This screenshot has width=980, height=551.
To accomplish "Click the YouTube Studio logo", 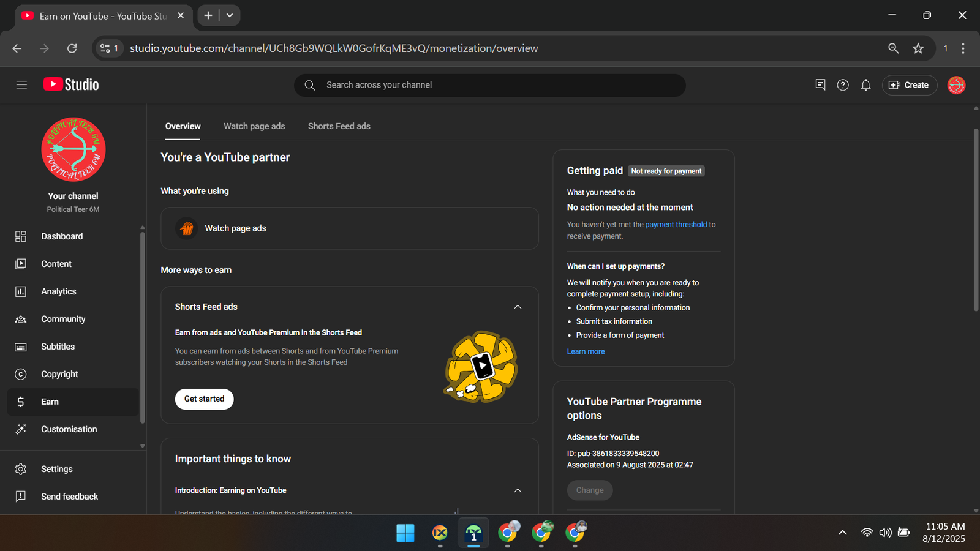I will tap(71, 84).
